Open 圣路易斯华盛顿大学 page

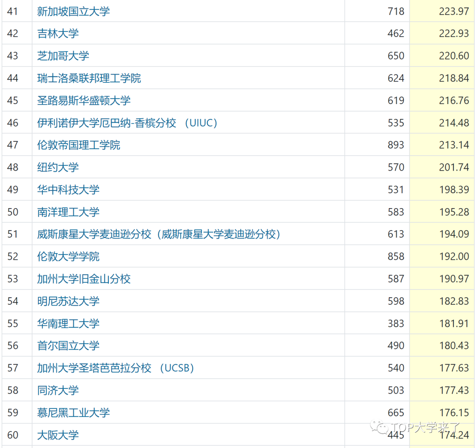[x=84, y=101]
